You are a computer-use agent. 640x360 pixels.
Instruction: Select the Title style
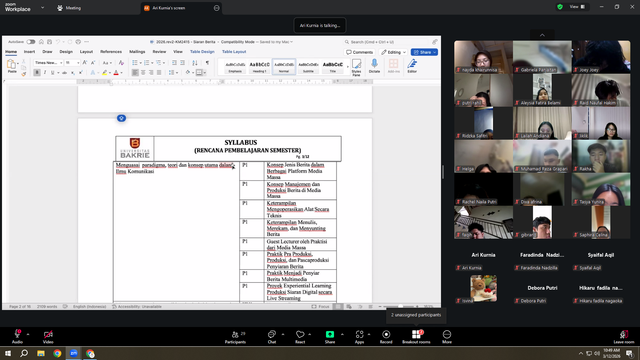tap(333, 67)
